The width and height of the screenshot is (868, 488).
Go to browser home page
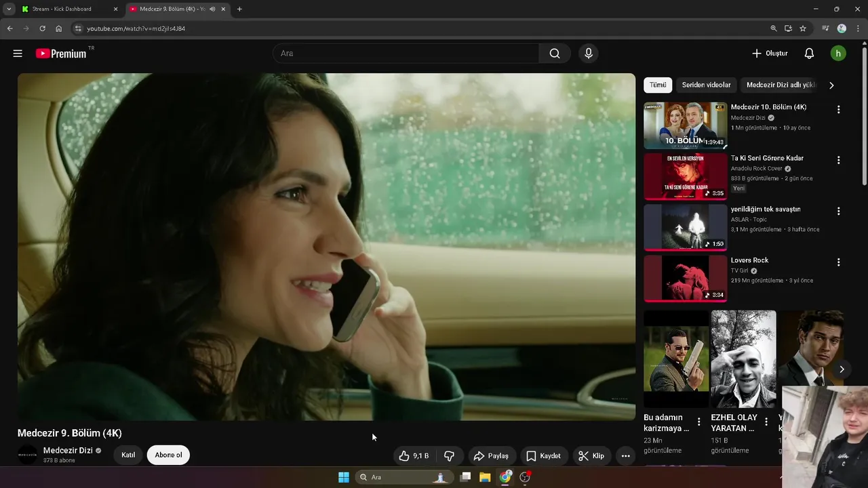coord(58,28)
